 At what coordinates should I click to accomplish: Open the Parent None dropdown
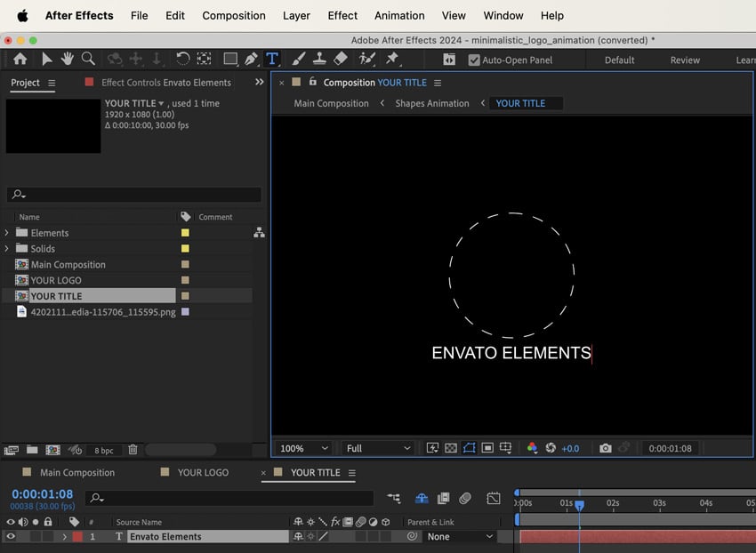pyautogui.click(x=460, y=537)
